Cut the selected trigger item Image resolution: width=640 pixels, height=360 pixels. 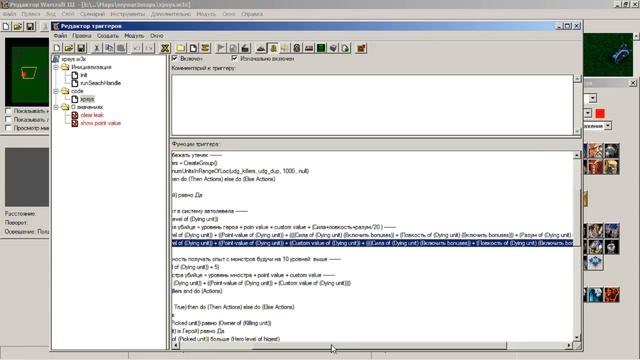pyautogui.click(x=97, y=48)
